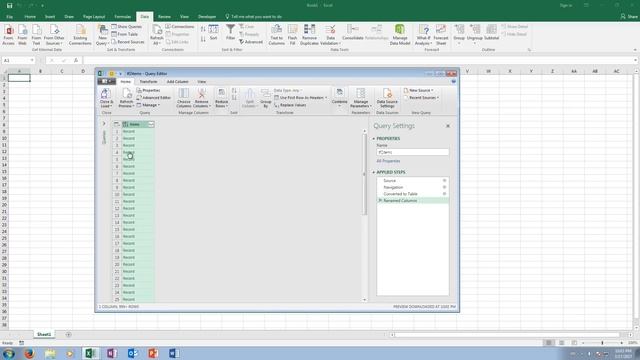Open PowerPoint from the Windows taskbar

pyautogui.click(x=153, y=353)
